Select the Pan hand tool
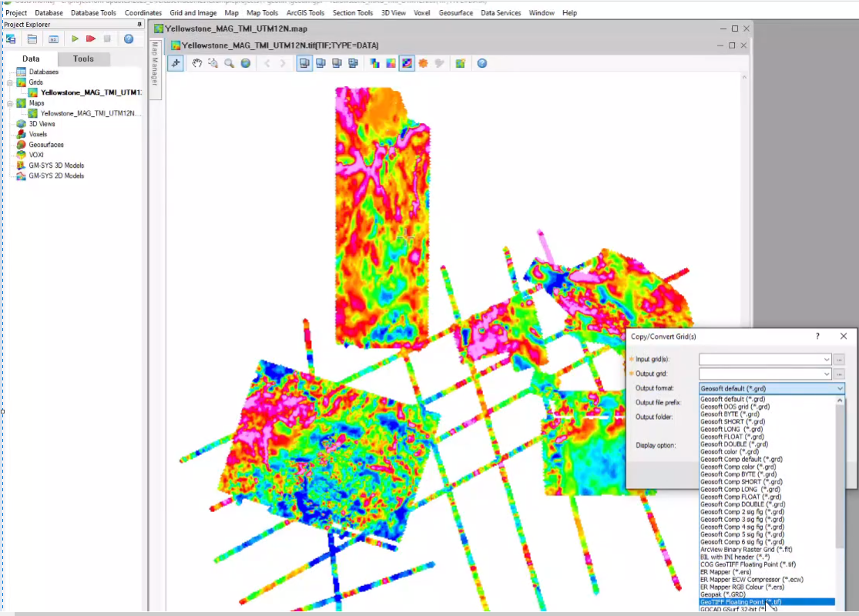 click(x=196, y=63)
